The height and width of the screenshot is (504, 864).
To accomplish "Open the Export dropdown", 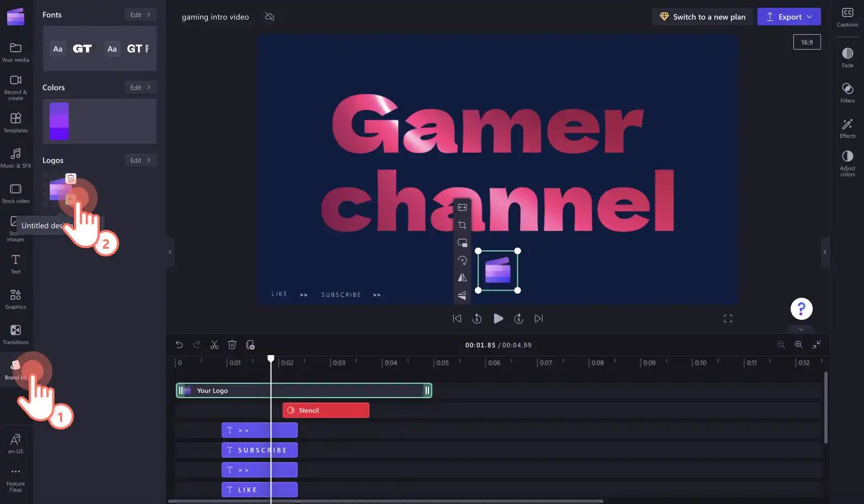I will point(789,17).
